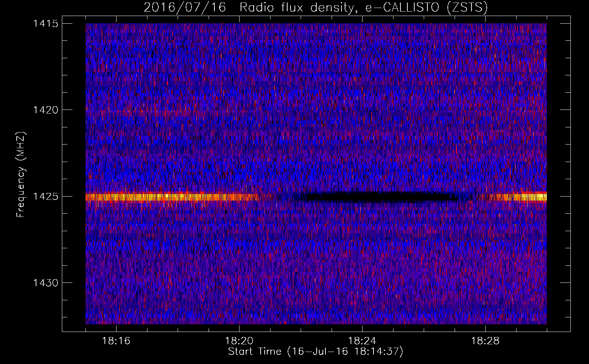The image size is (589, 364).
Task: Click the 18:20 time axis label
Action: pos(239,341)
